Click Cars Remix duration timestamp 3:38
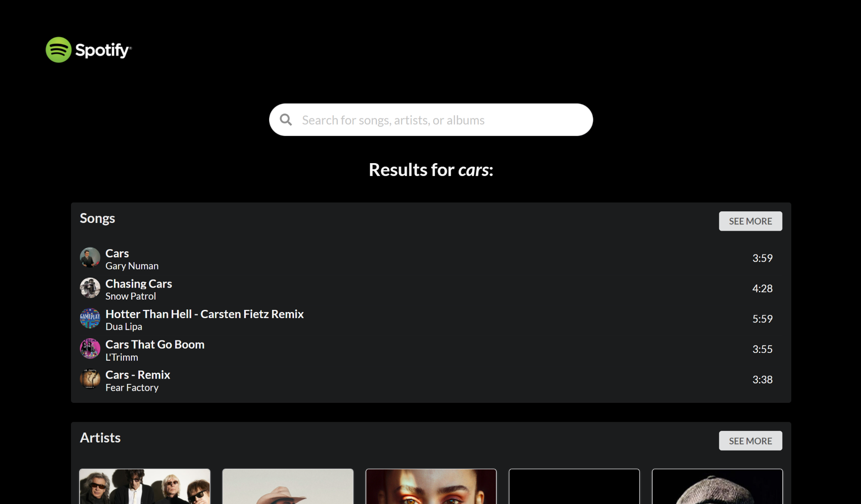 (762, 379)
